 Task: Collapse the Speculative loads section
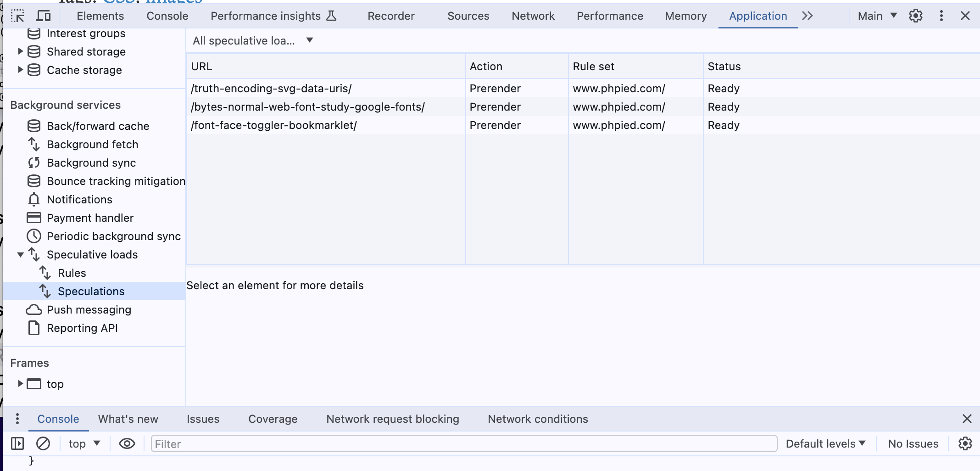click(x=20, y=255)
